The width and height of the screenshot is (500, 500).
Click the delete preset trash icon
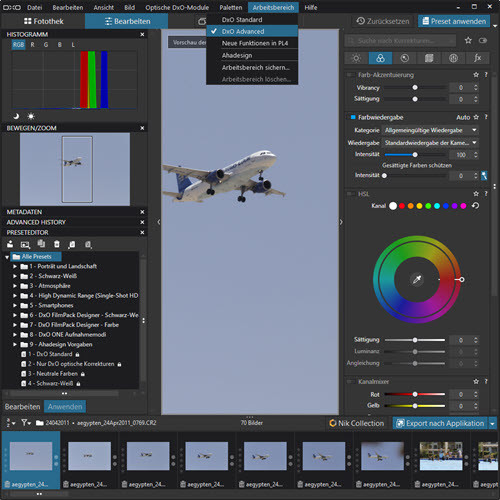[57, 244]
